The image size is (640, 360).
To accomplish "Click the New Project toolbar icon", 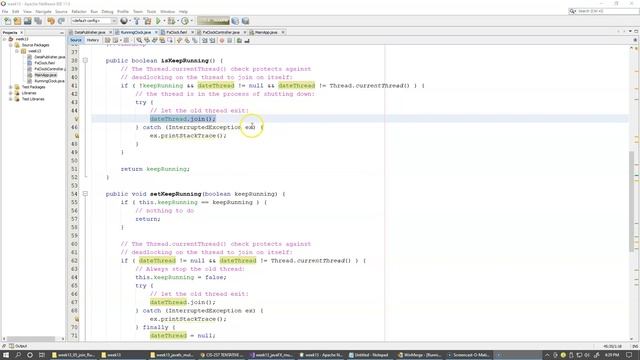I will click(x=18, y=21).
